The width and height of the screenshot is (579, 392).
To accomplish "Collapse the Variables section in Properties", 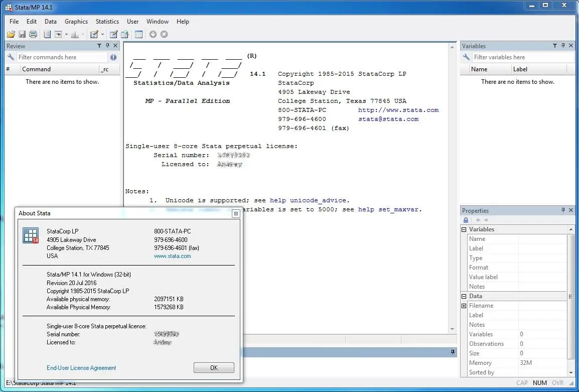I will coord(464,229).
